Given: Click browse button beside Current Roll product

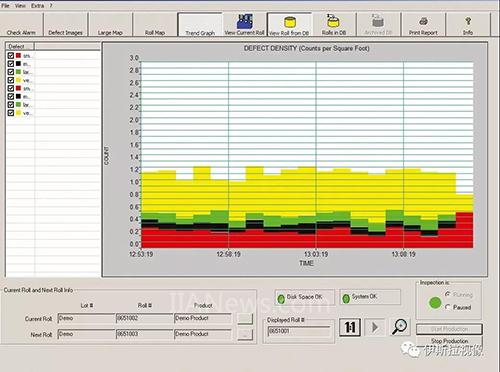Looking at the screenshot, I should pos(245,319).
